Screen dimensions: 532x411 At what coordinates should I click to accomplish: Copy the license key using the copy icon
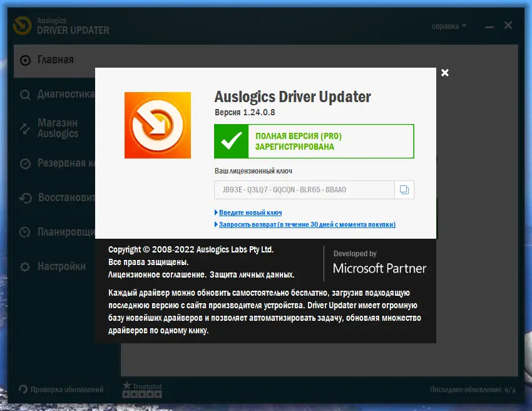[404, 190]
